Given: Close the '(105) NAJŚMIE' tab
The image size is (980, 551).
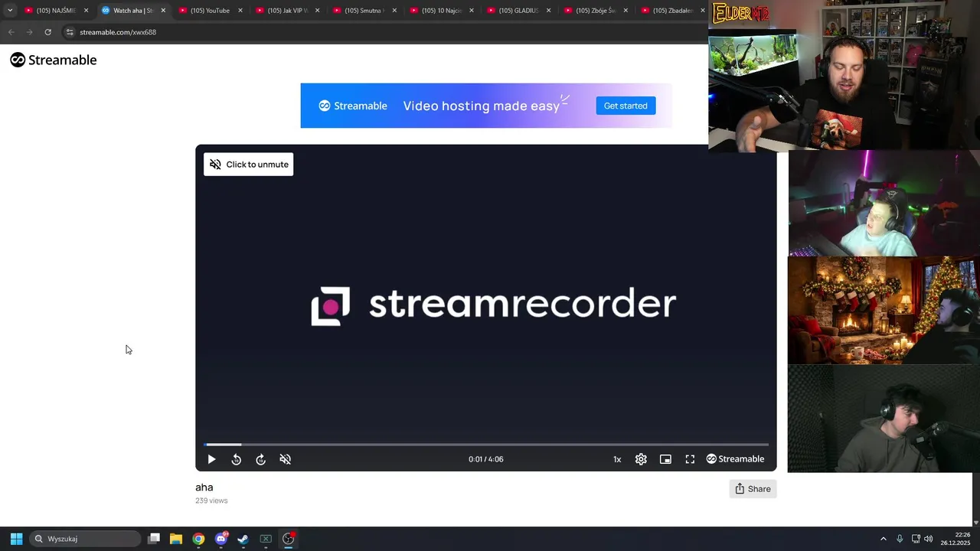Looking at the screenshot, I should pyautogui.click(x=86, y=11).
